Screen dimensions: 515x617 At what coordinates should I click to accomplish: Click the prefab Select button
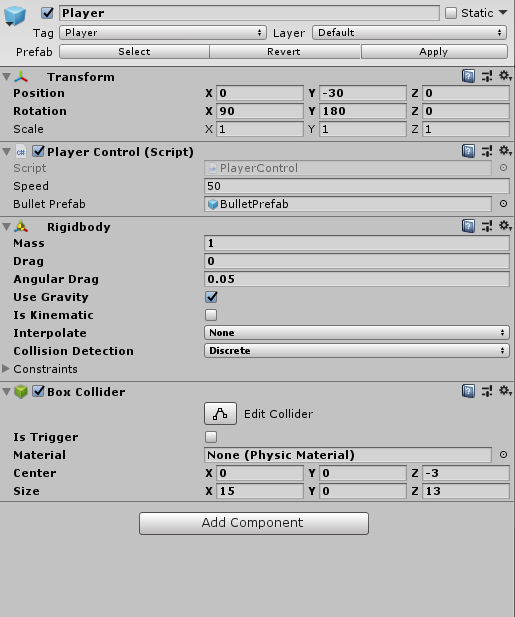(135, 52)
